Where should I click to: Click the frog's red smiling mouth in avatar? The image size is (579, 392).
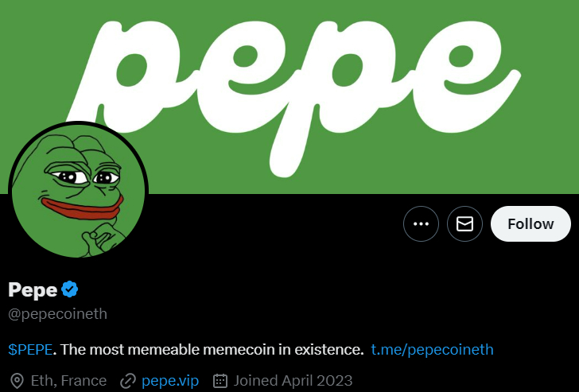click(83, 208)
